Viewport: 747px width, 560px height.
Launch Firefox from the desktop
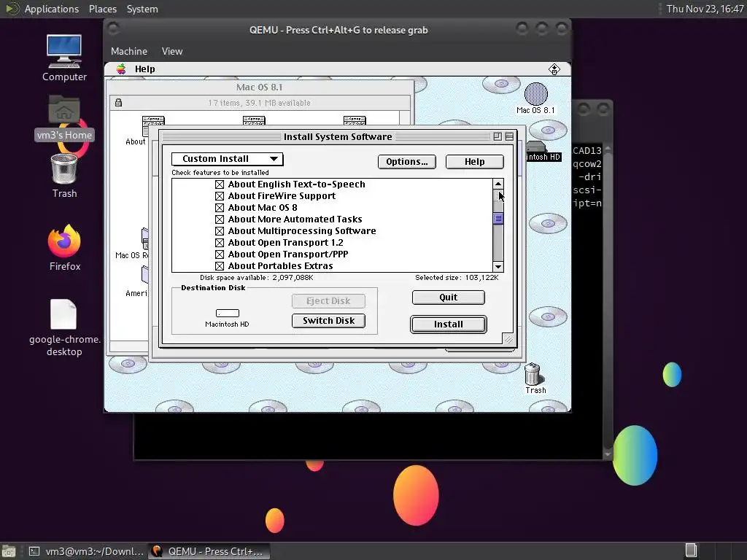tap(64, 241)
